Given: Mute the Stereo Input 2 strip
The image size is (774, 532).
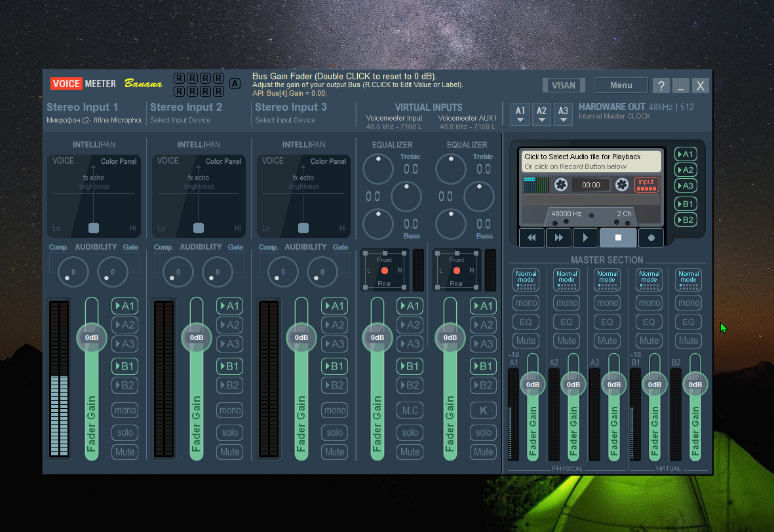Looking at the screenshot, I should (x=229, y=451).
